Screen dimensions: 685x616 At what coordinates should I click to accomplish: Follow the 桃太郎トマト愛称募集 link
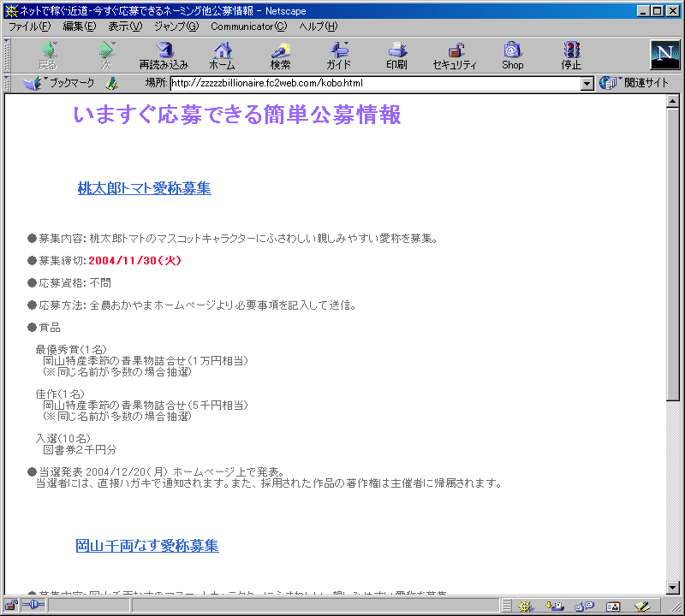pos(145,188)
